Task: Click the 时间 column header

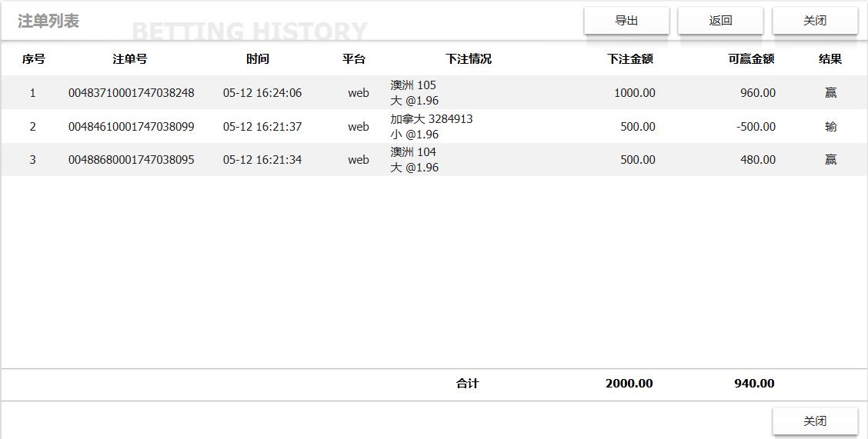Action: pyautogui.click(x=258, y=59)
